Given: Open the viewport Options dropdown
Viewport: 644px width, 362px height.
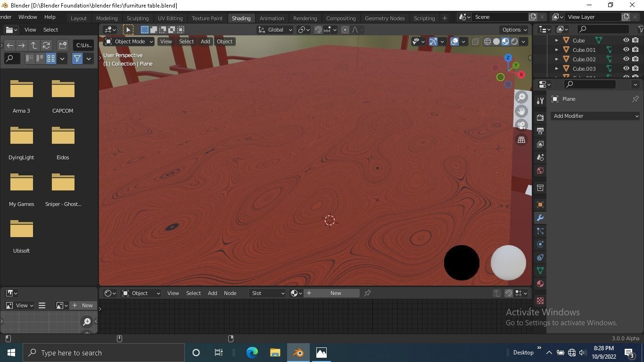Looking at the screenshot, I should (514, 30).
